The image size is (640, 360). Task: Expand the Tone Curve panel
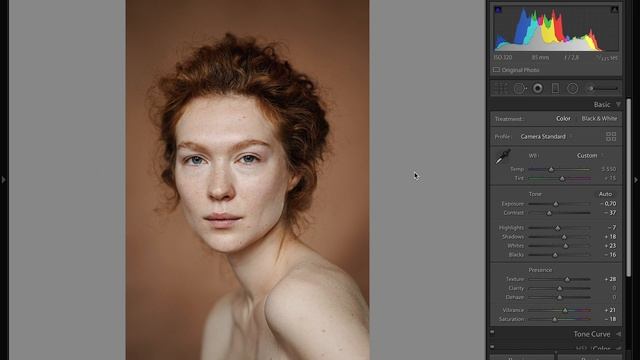tap(618, 334)
